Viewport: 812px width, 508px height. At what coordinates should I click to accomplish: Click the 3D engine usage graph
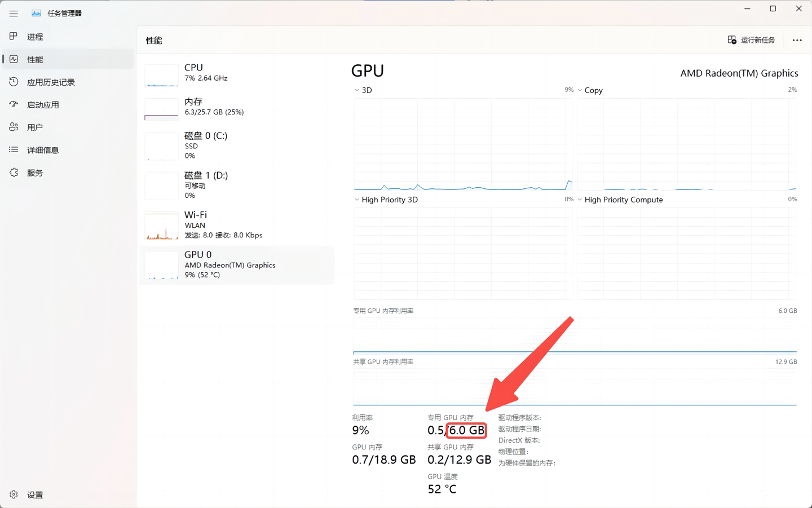463,144
